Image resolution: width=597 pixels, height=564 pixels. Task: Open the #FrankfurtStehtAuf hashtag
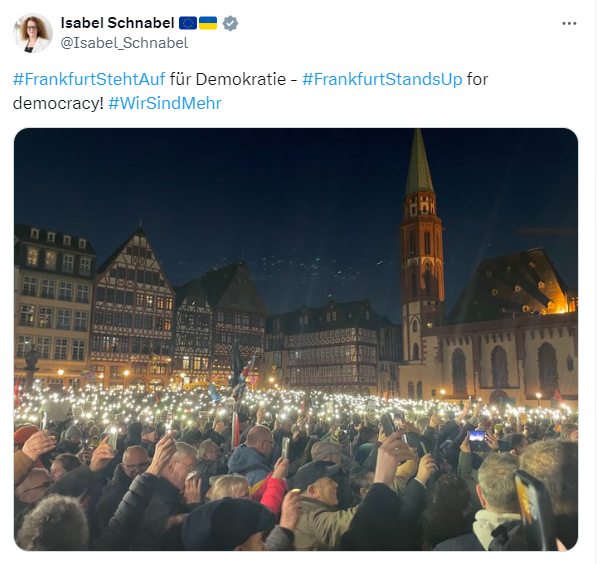coord(89,79)
